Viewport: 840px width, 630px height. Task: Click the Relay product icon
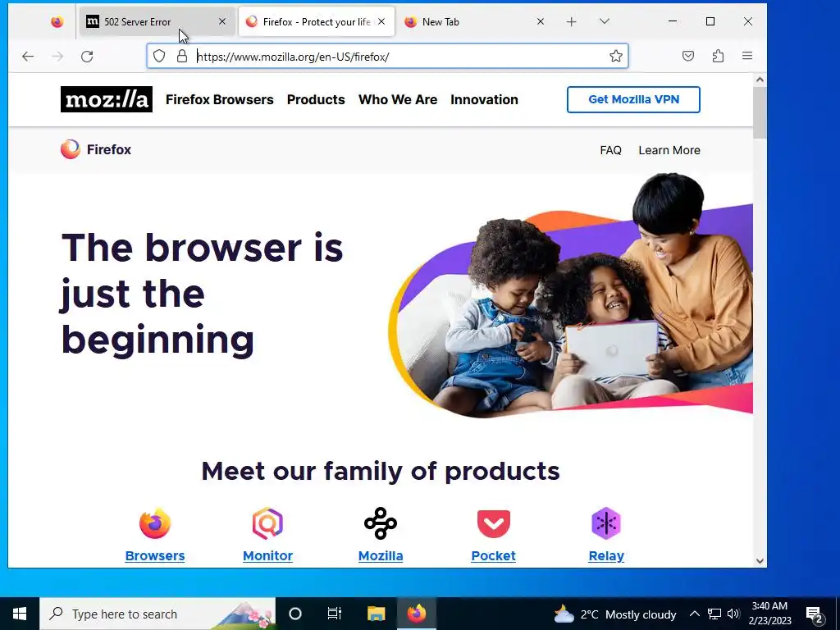coord(606,523)
